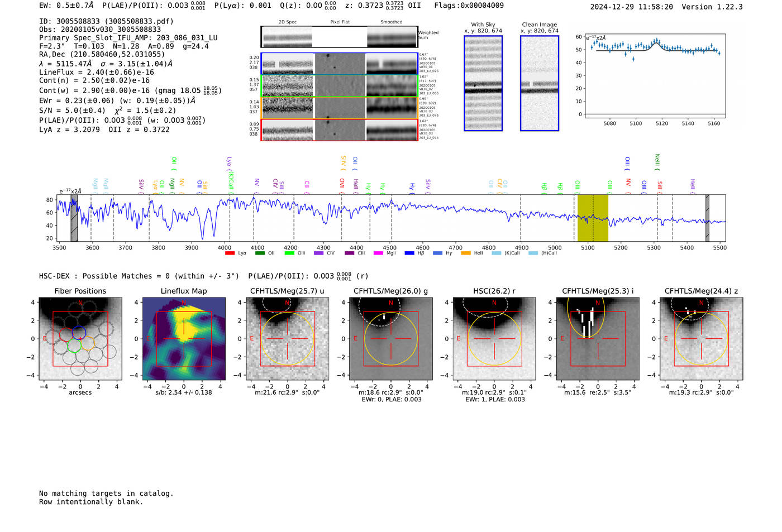Select the HSC(26.2) r cutout

click(494, 338)
